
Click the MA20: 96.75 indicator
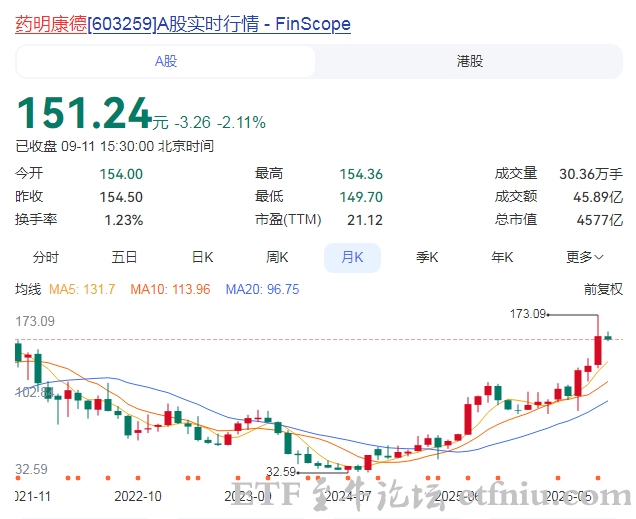pyautogui.click(x=262, y=289)
